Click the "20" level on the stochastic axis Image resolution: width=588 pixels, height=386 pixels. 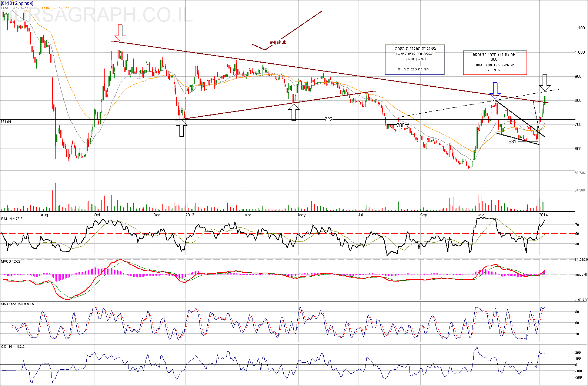(x=577, y=334)
